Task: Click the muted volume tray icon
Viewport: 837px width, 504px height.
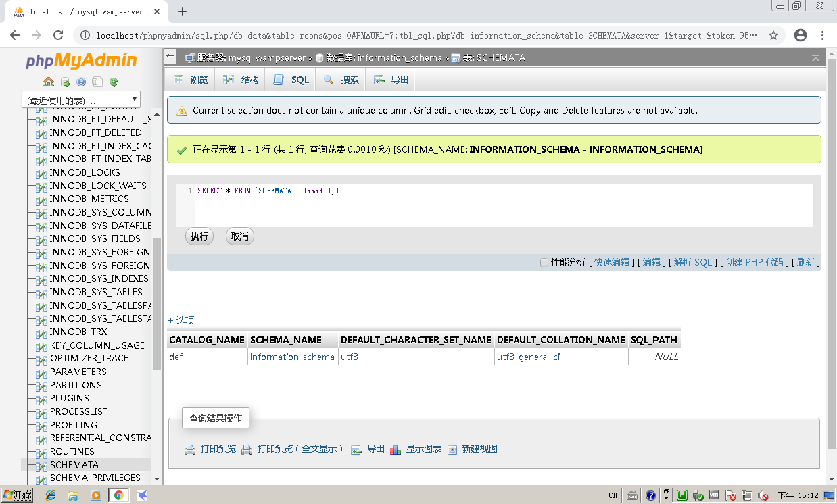Action: coord(763,495)
